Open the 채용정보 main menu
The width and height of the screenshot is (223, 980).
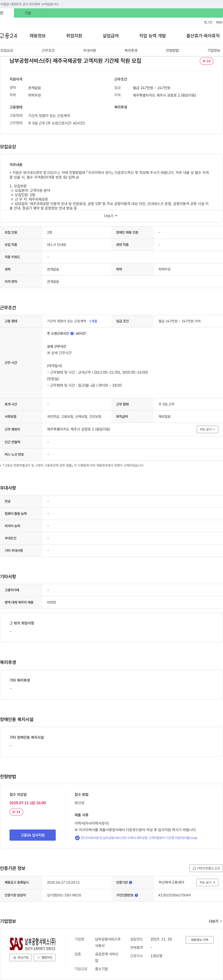[x=38, y=36]
